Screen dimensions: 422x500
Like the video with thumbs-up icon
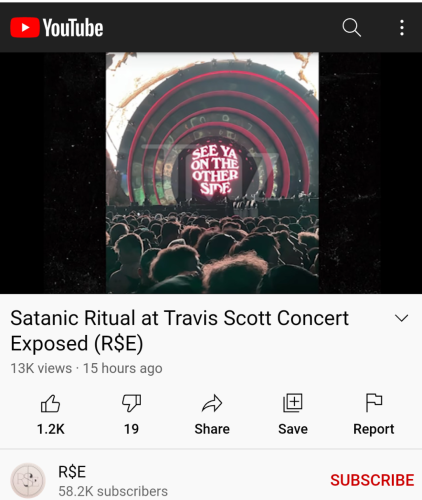pyautogui.click(x=50, y=404)
